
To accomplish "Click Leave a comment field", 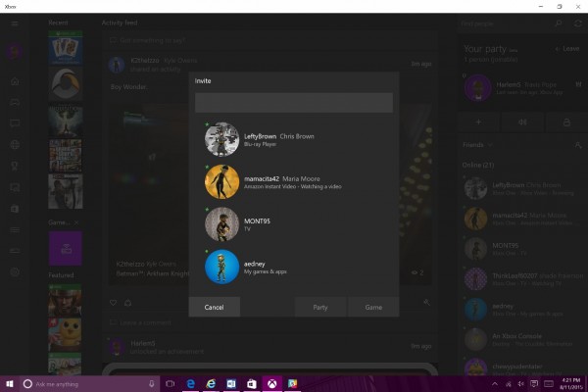I will tap(270, 322).
